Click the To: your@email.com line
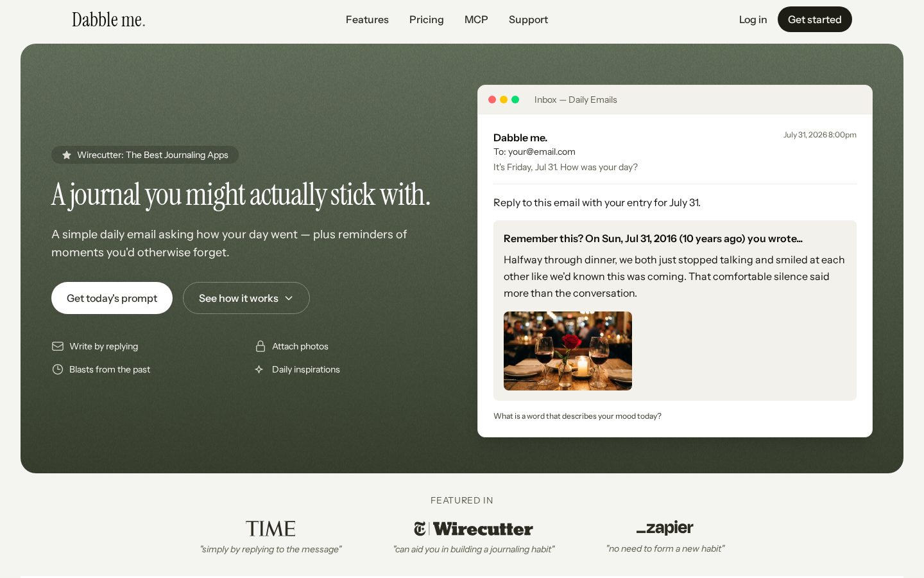Image resolution: width=924 pixels, height=578 pixels. point(535,152)
